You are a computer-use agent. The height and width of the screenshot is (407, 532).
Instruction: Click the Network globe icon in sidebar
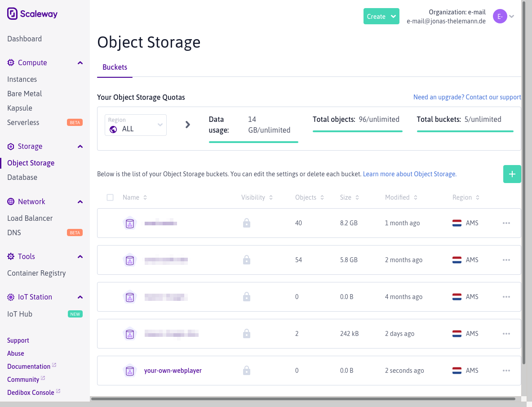(x=11, y=201)
